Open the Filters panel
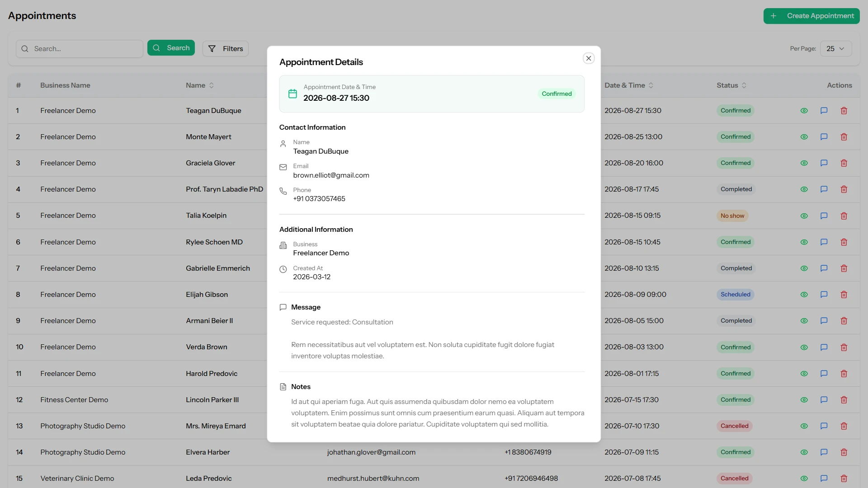 [226, 49]
